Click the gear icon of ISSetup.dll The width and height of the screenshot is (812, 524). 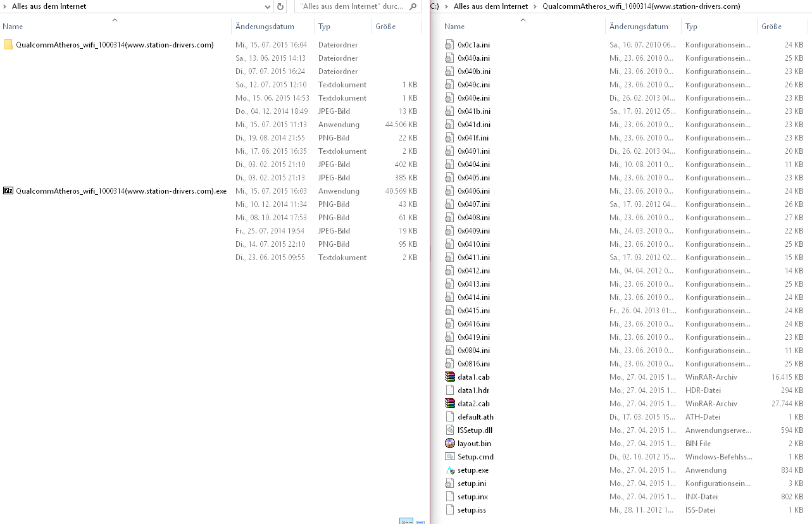pyautogui.click(x=450, y=430)
